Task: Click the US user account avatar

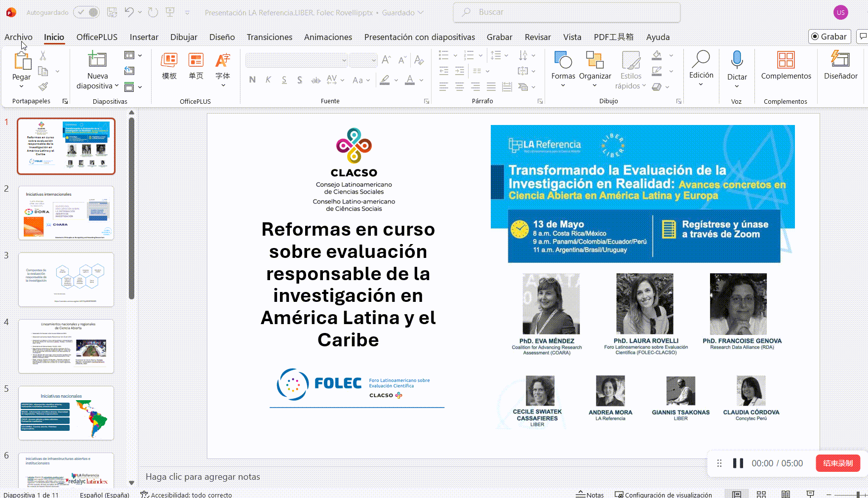Action: click(x=840, y=12)
